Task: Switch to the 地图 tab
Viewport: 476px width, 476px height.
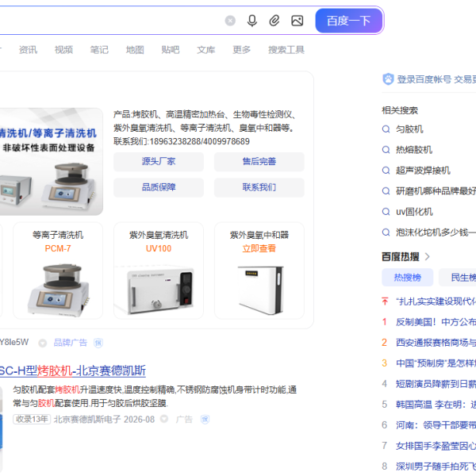Action: [x=135, y=50]
